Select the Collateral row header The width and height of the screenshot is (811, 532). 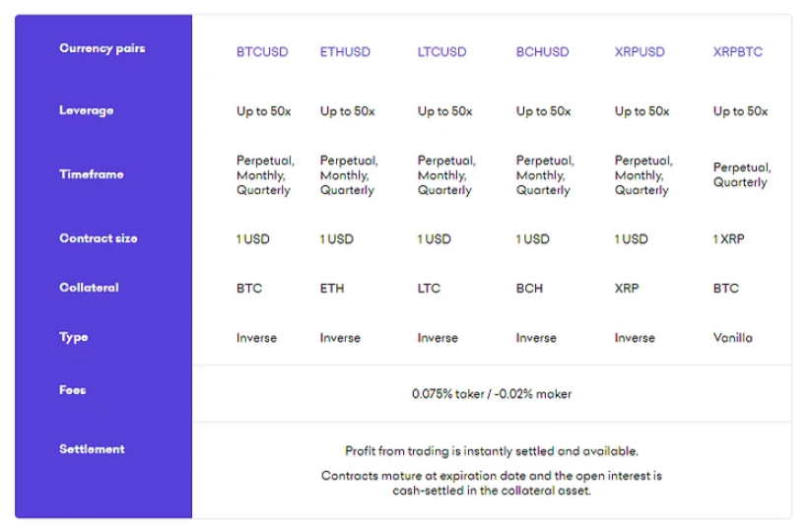(89, 288)
